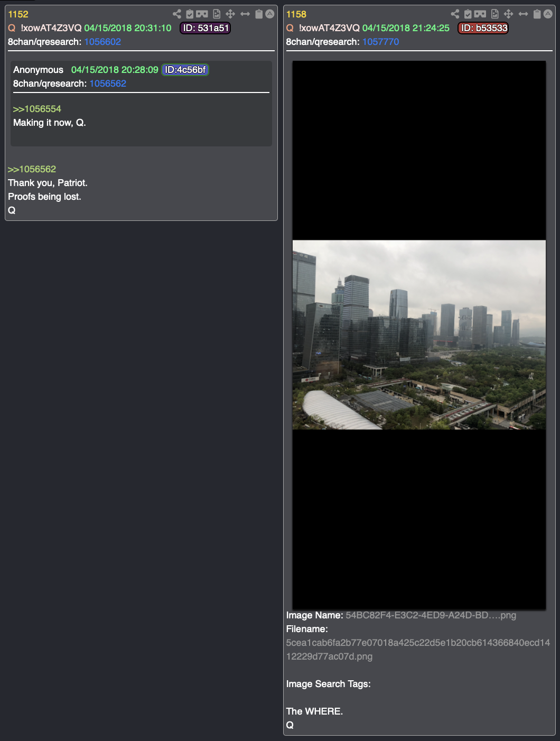Click the image name 54BC82F4-E3C2... png
Image resolution: width=560 pixels, height=741 pixels.
click(431, 615)
